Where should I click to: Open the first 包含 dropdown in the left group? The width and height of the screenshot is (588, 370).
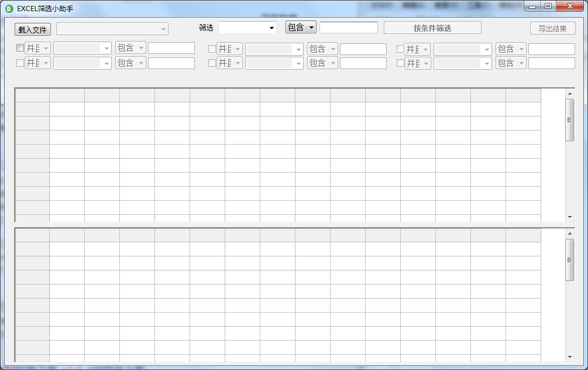coord(130,47)
